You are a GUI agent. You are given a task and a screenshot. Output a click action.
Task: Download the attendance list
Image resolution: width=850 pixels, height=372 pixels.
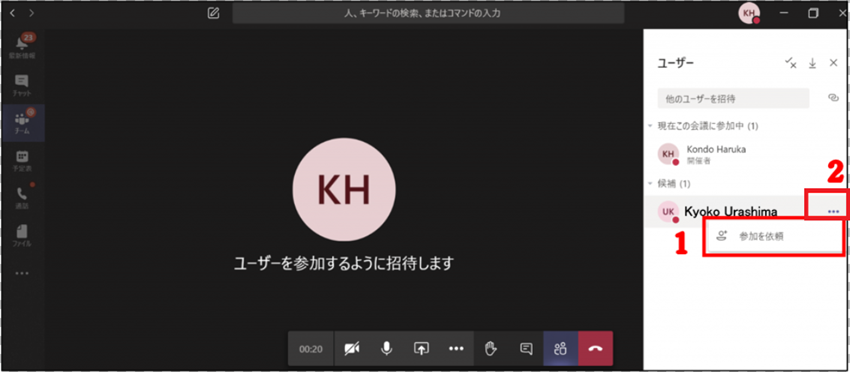coord(812,63)
